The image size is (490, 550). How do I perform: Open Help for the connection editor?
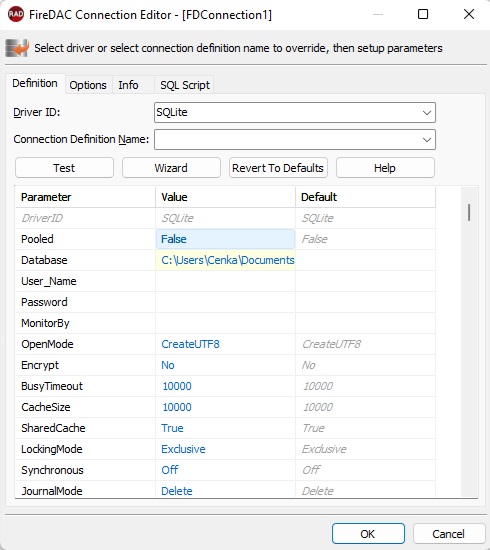[385, 168]
